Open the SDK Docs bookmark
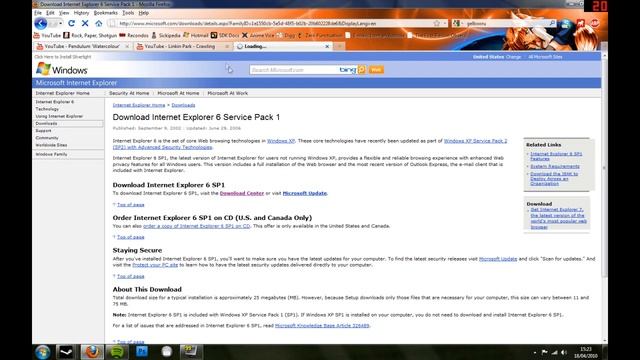640x360 pixels. (x=225, y=36)
